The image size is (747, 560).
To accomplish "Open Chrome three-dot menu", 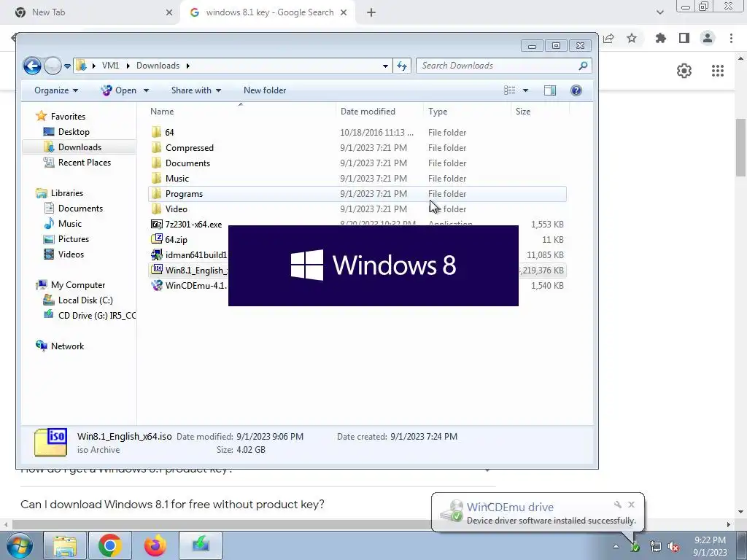I will [x=731, y=38].
